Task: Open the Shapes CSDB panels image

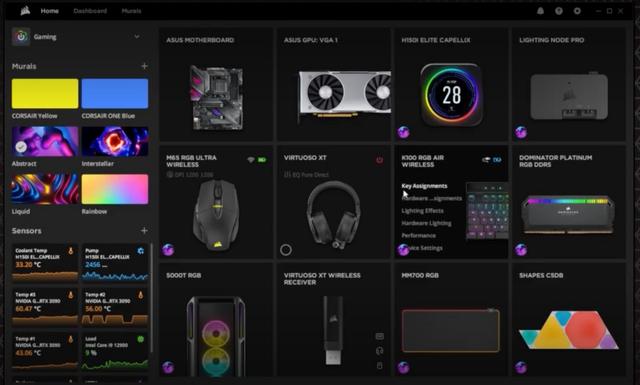Action: point(569,329)
